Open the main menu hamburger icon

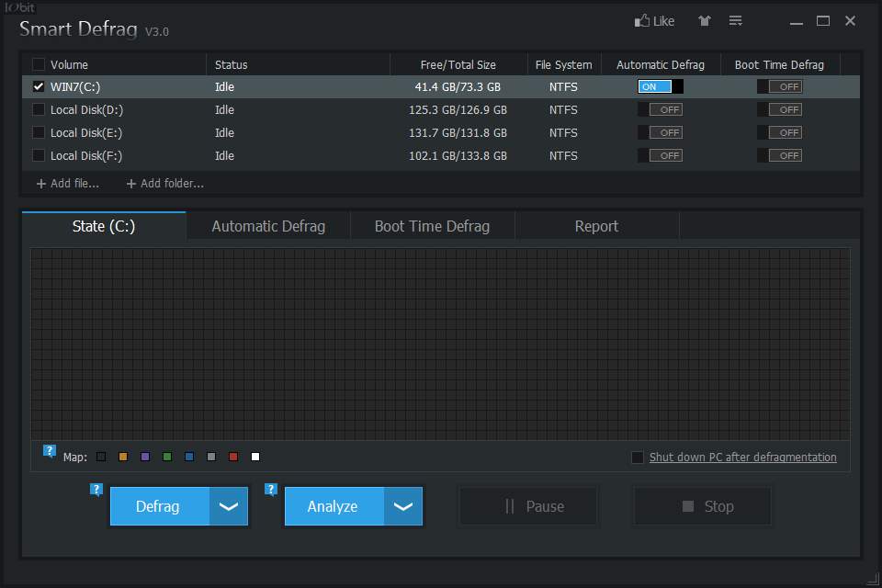click(x=735, y=21)
